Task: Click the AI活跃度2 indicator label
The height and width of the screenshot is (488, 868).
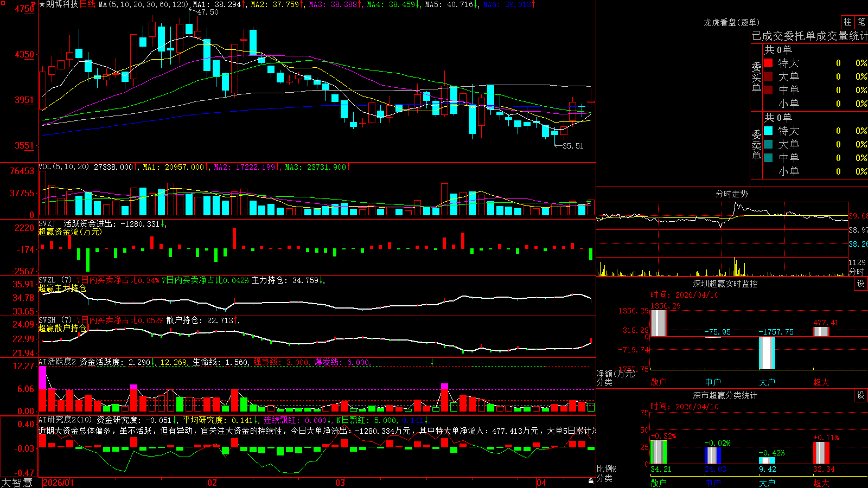Action: click(58, 362)
